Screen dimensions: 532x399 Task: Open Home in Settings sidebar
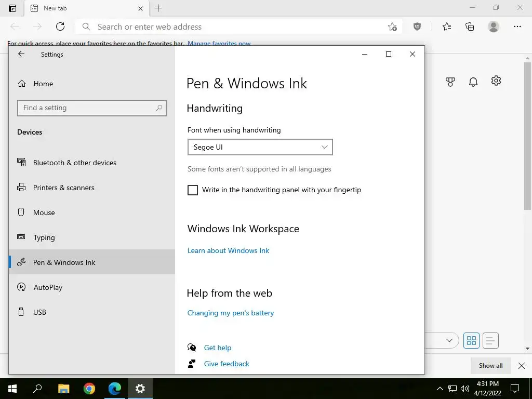(91, 84)
